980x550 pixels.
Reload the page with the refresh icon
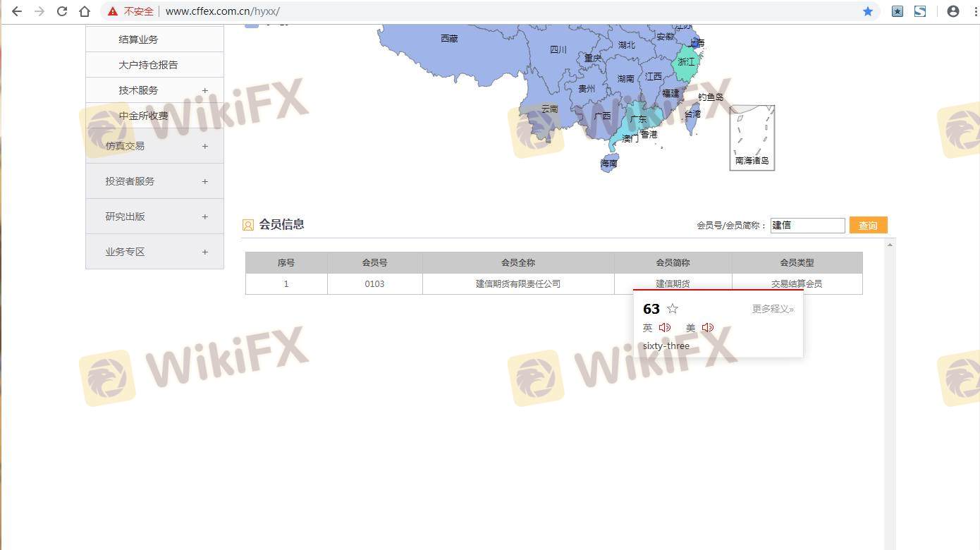62,11
